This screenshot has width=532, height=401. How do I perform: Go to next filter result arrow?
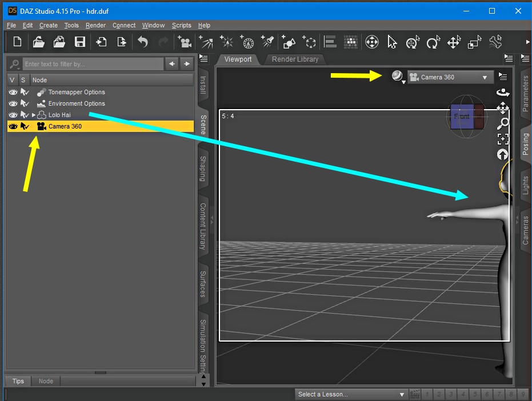(x=187, y=64)
